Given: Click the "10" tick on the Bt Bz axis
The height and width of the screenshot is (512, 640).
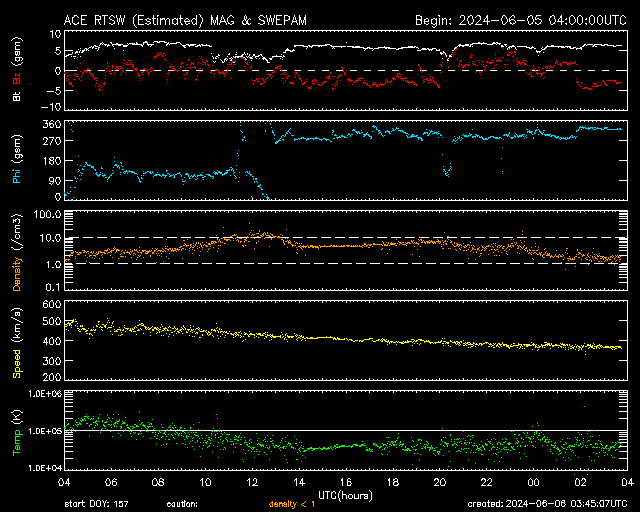Looking at the screenshot, I should pyautogui.click(x=56, y=34).
